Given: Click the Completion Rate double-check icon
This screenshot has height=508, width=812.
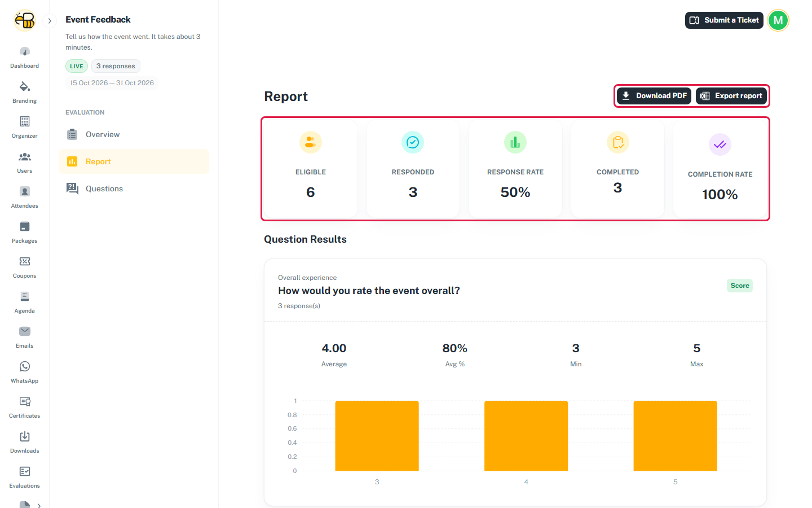Looking at the screenshot, I should tap(720, 144).
